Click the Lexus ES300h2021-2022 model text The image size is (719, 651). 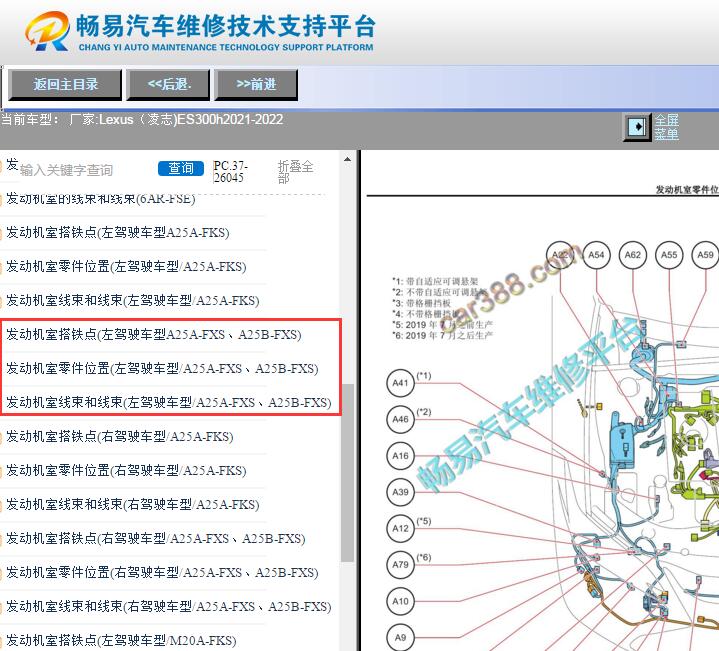point(191,120)
